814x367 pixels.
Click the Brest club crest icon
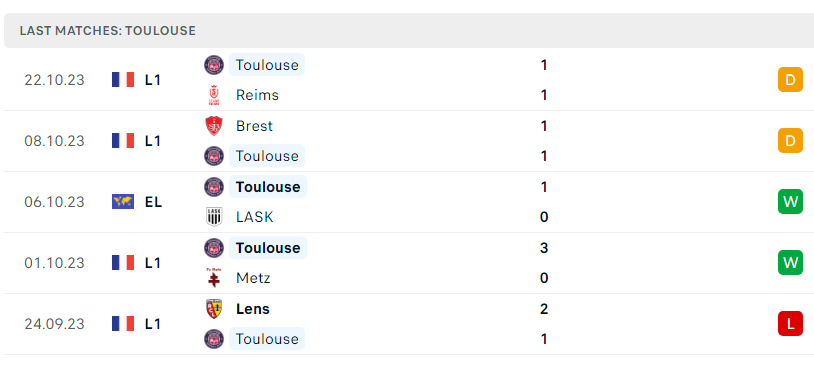pos(214,126)
